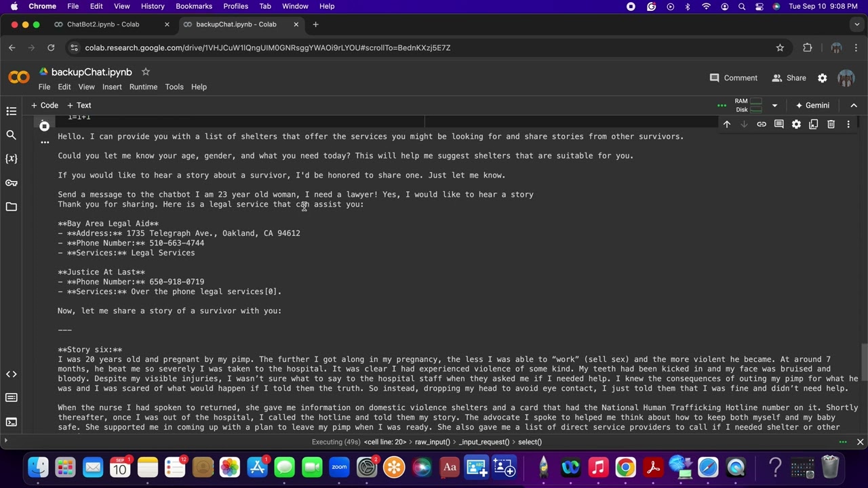Open more cell actions menu

click(x=848, y=125)
